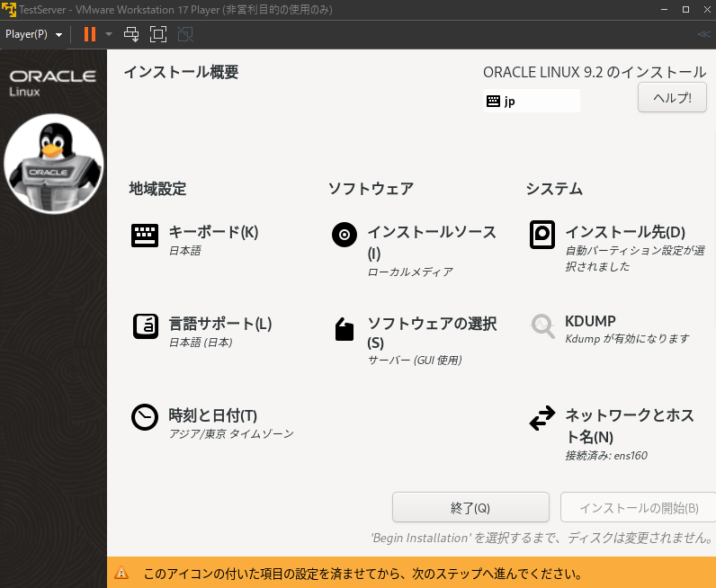Expand the power options dropdown arrow
716x588 pixels.
click(109, 34)
